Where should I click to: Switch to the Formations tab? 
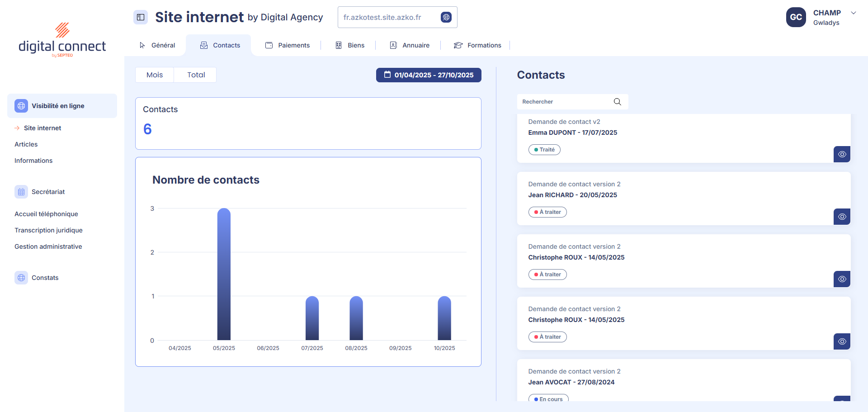click(478, 45)
